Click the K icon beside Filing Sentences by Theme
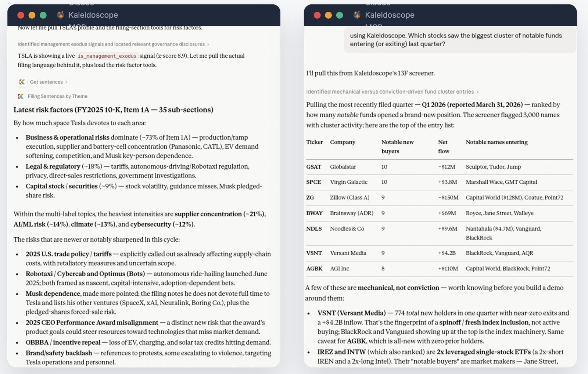The height and width of the screenshot is (374, 588). pos(21,96)
